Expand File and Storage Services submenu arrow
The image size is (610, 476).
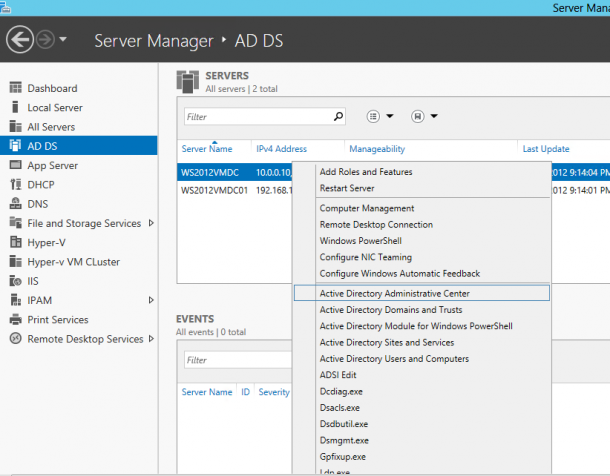click(x=151, y=223)
